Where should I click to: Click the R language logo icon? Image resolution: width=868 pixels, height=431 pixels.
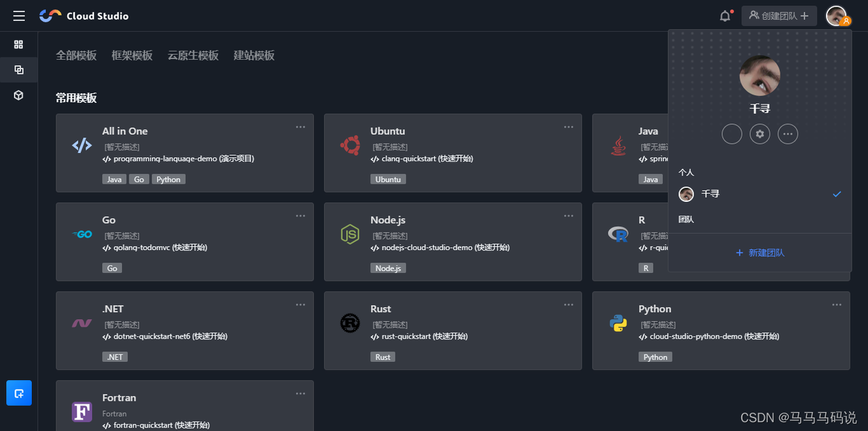[x=618, y=234]
